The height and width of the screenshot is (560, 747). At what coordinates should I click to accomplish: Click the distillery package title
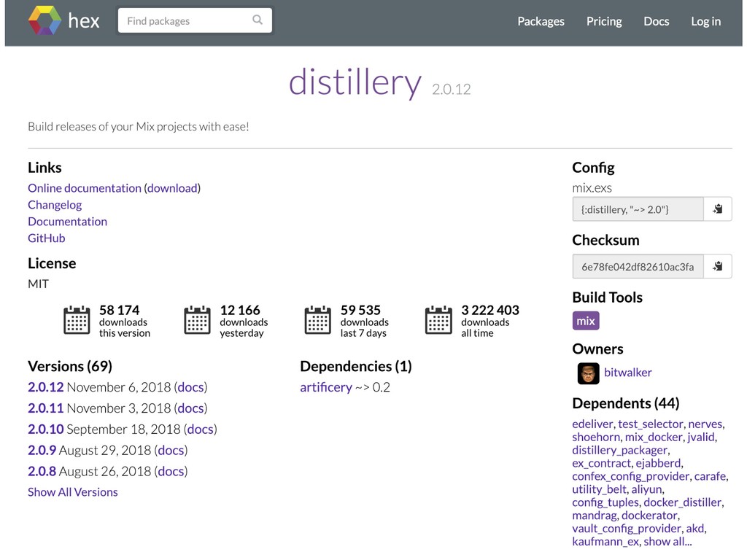[355, 82]
